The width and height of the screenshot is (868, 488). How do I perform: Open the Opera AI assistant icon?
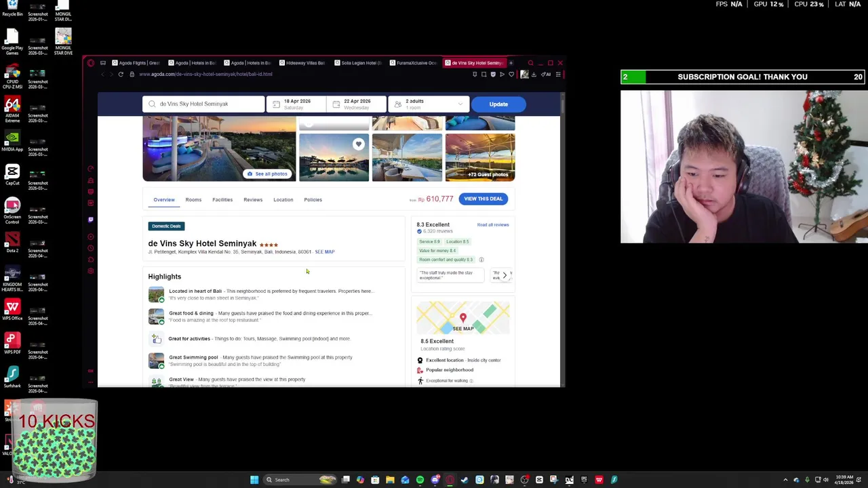click(546, 74)
